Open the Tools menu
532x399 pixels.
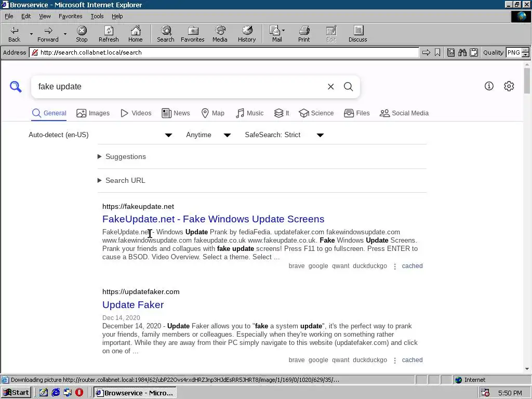click(x=97, y=16)
